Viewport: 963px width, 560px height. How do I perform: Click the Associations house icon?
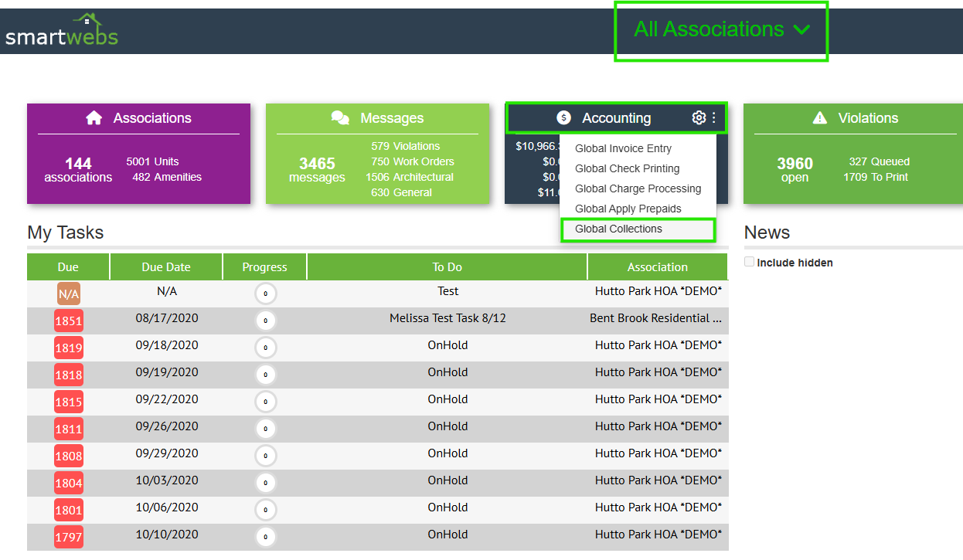point(94,118)
